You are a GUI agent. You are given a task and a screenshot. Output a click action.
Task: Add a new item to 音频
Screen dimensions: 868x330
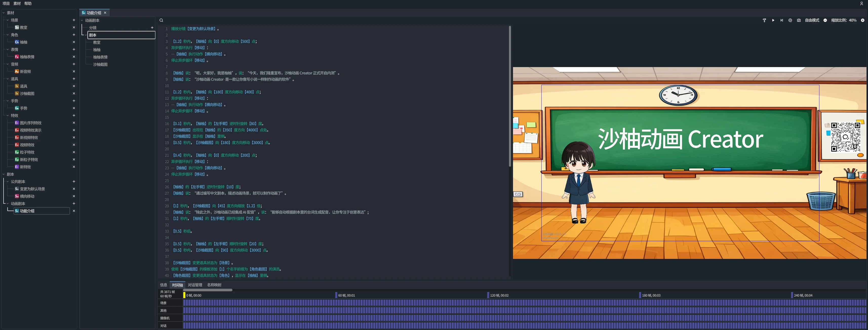(74, 64)
